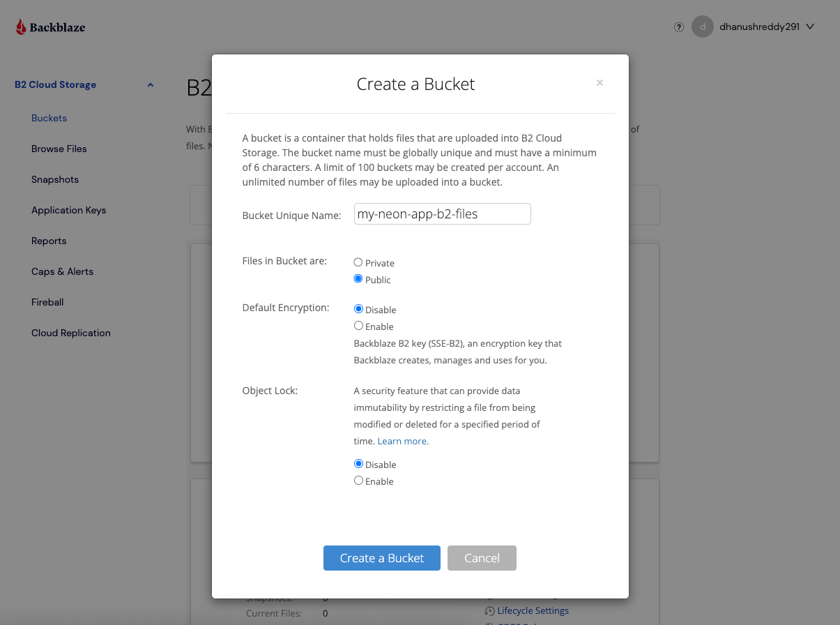
Task: Click the user avatar circle
Action: pyautogui.click(x=703, y=27)
